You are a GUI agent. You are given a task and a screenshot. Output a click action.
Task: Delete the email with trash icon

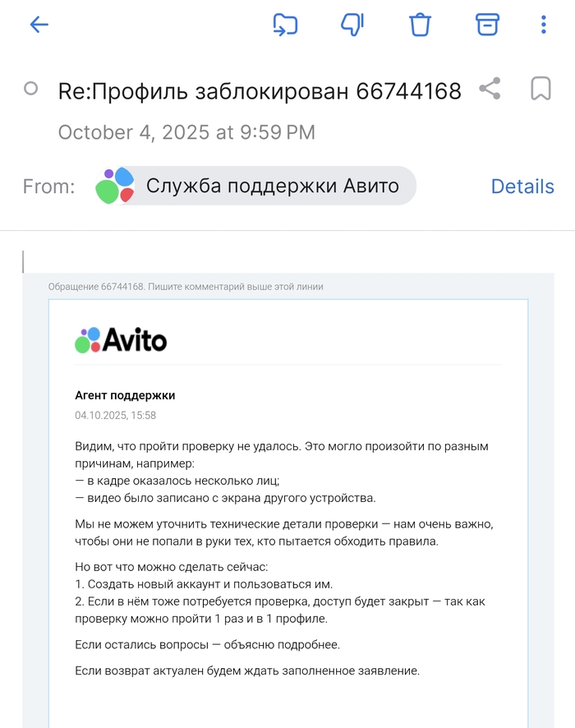click(421, 25)
